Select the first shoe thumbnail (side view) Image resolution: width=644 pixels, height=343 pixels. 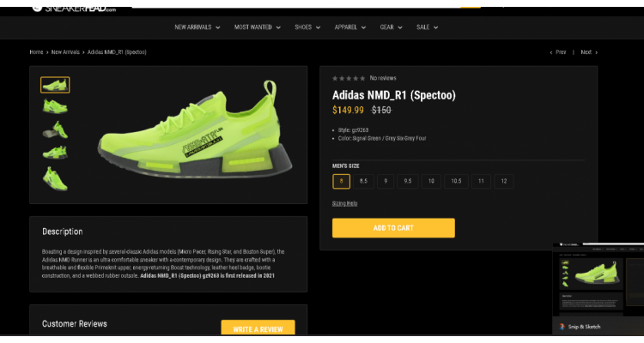coord(55,85)
